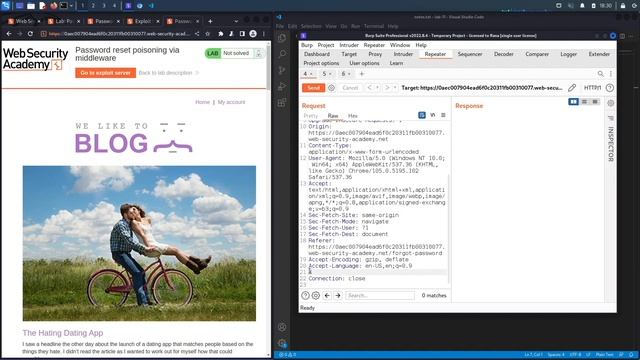Open the Decoder tab
Screen dimensions: 640x360
504,54
